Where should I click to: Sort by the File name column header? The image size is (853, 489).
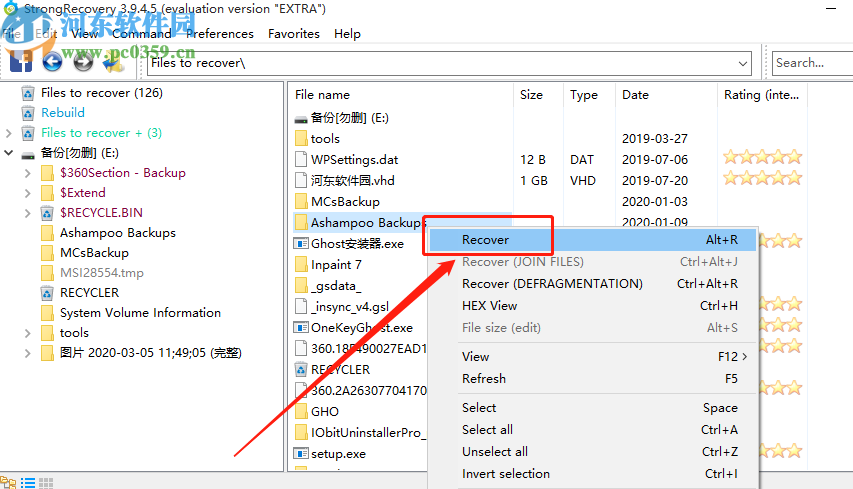tap(401, 95)
